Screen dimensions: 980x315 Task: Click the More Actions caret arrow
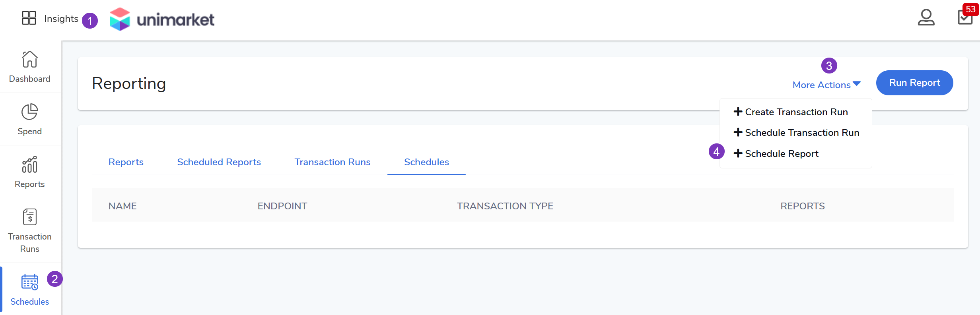tap(857, 84)
